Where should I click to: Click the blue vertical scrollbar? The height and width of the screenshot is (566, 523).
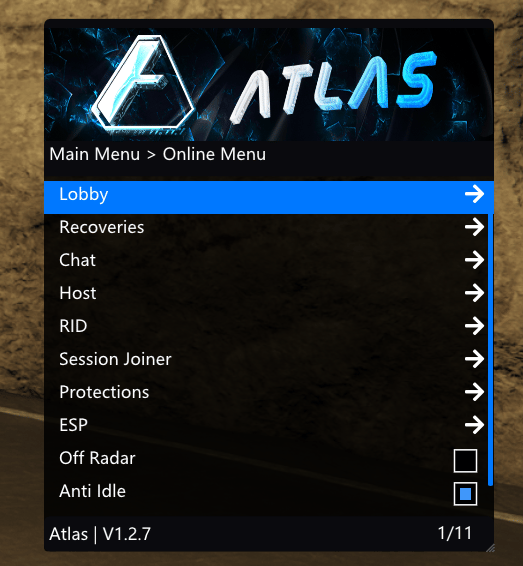tap(491, 349)
